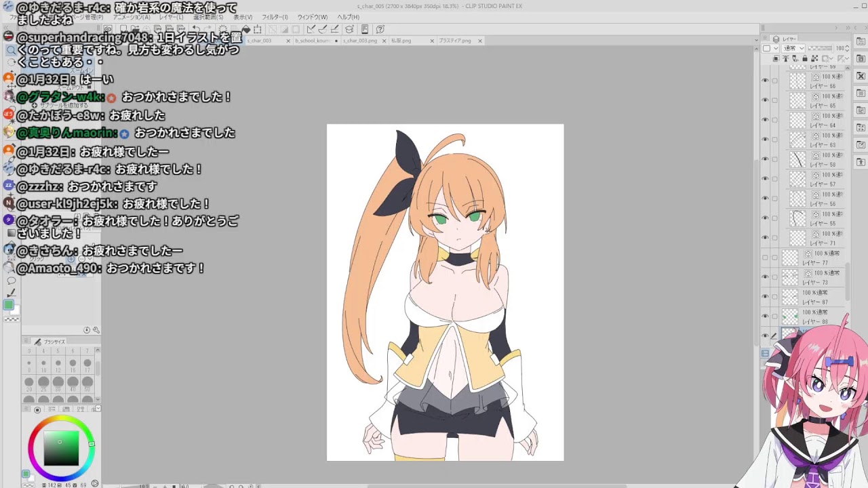Click Set as reference layer icon
Viewport: 868px width, 488px height.
(786, 58)
